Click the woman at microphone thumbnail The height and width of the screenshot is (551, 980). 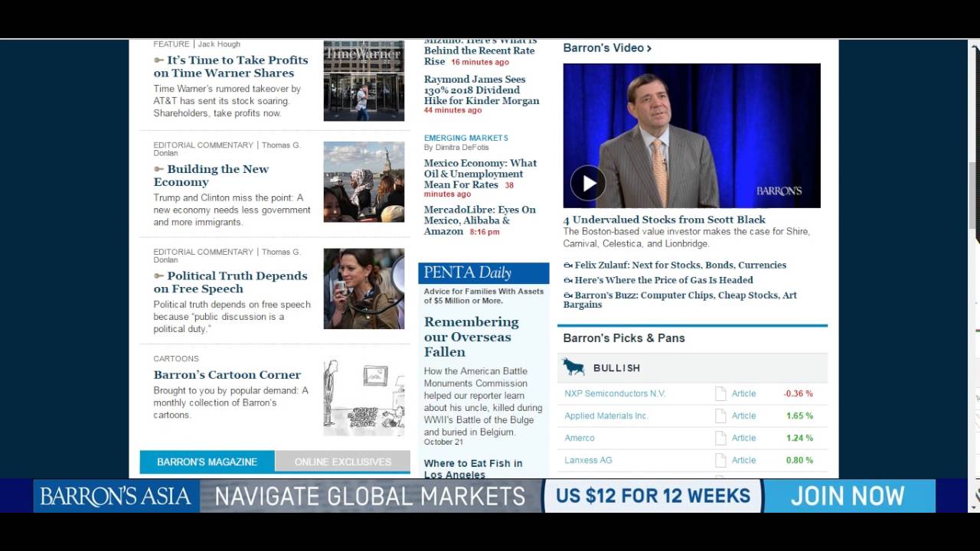364,289
